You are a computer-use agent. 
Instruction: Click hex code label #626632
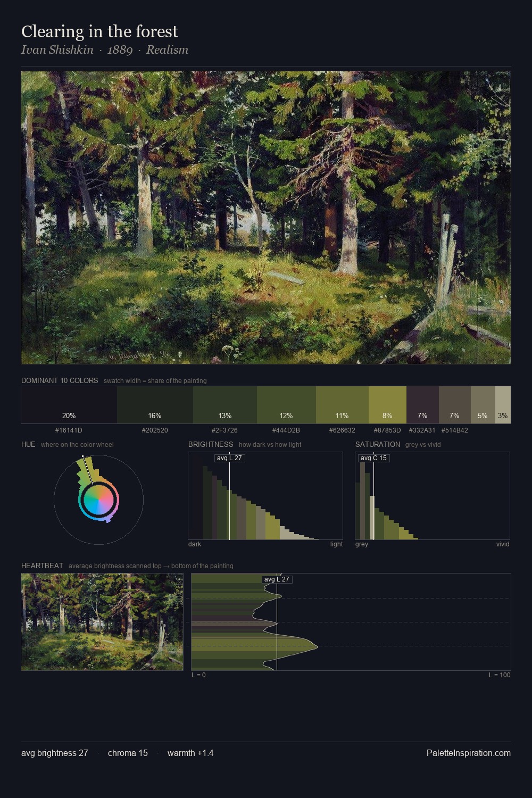click(342, 430)
